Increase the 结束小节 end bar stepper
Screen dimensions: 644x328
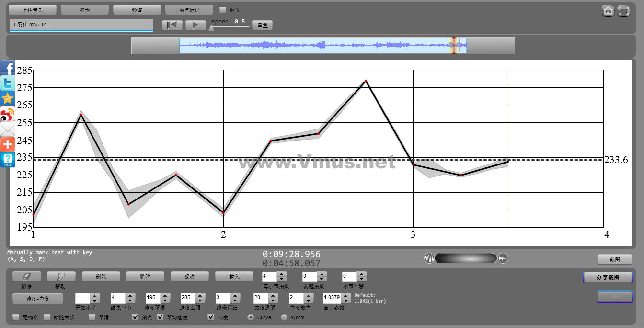coord(130,295)
